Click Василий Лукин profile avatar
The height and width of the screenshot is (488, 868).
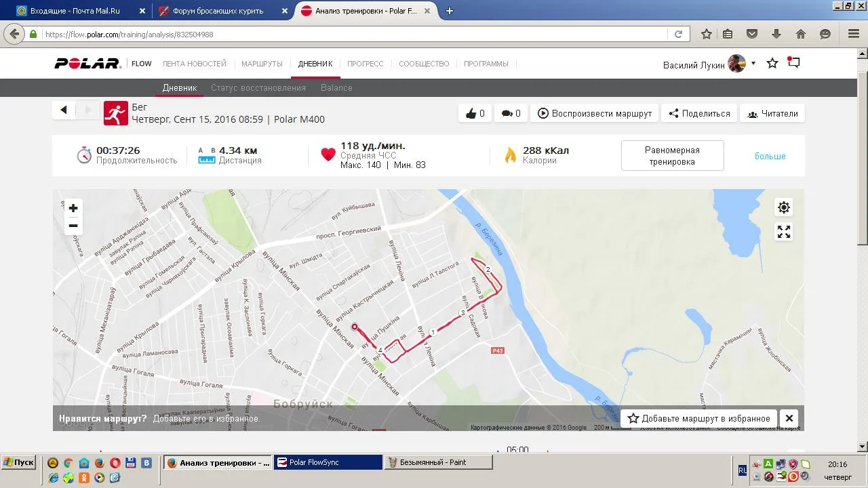(x=736, y=64)
